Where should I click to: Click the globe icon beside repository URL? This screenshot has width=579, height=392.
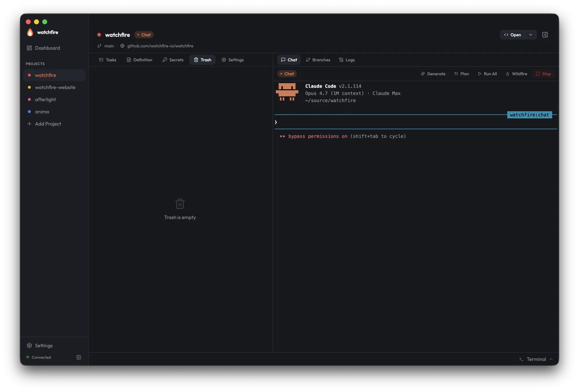(x=122, y=46)
